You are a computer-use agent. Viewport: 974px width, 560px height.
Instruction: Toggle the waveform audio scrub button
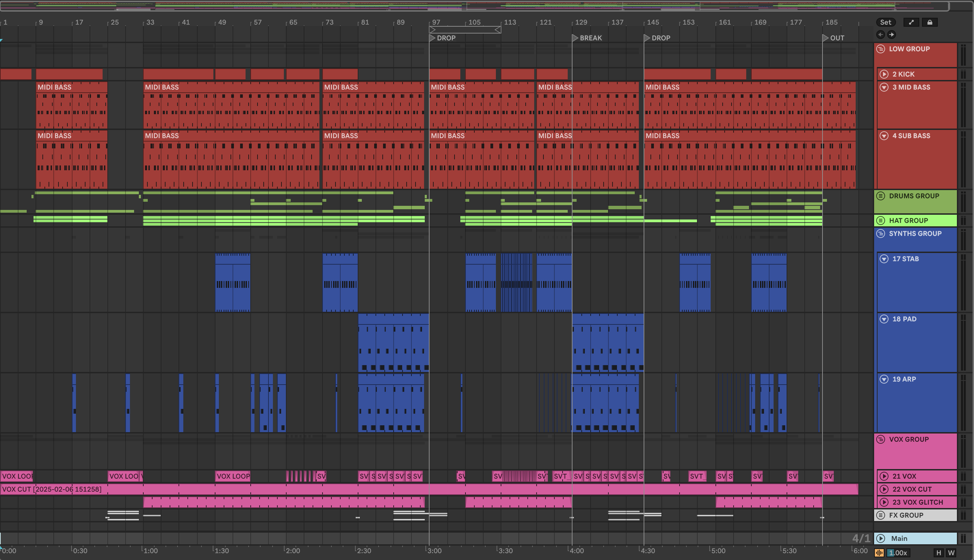pyautogui.click(x=879, y=553)
